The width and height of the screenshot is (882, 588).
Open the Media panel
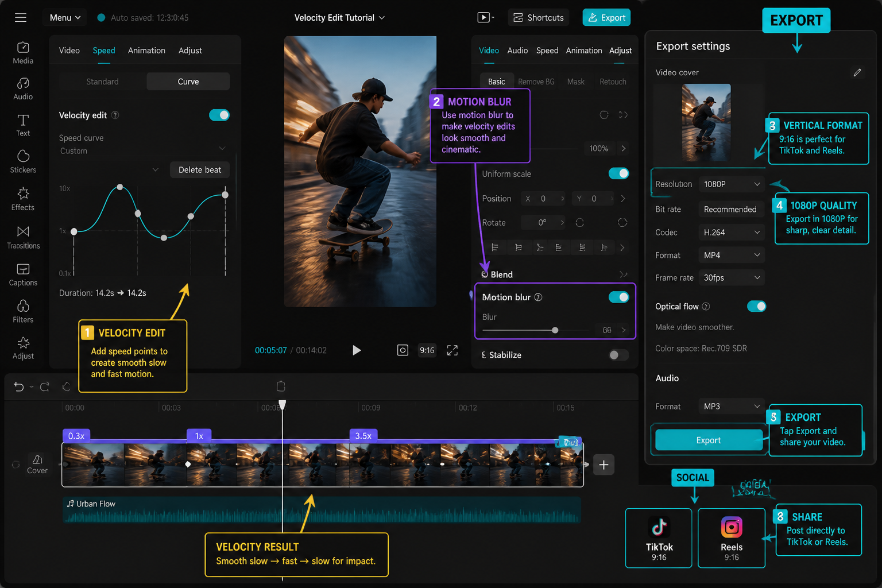coord(23,53)
